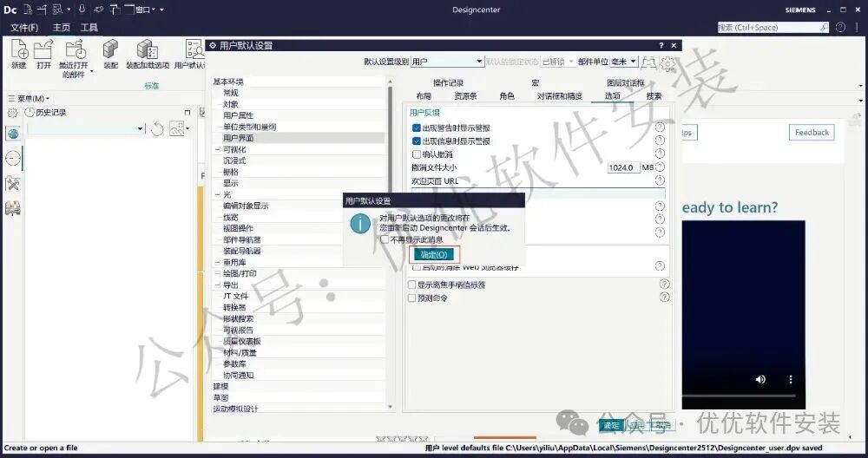Viewport: 868px width, 458px height.
Task: Click the dialog bottom 确定 button
Action: coord(610,425)
